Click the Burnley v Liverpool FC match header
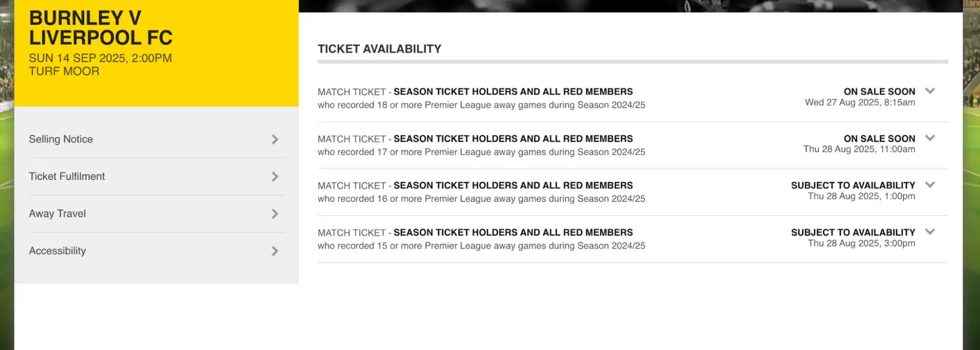Viewport: 980px width, 350px height. click(101, 27)
